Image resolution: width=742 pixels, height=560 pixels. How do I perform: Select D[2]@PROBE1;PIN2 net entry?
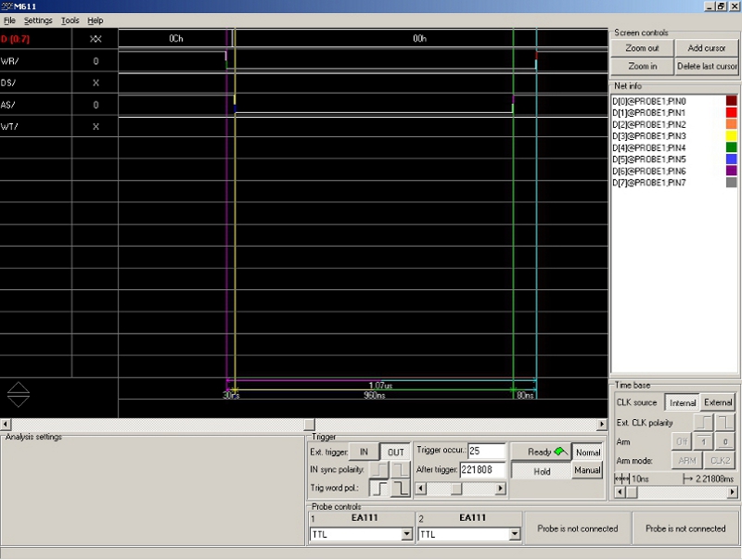click(648, 124)
